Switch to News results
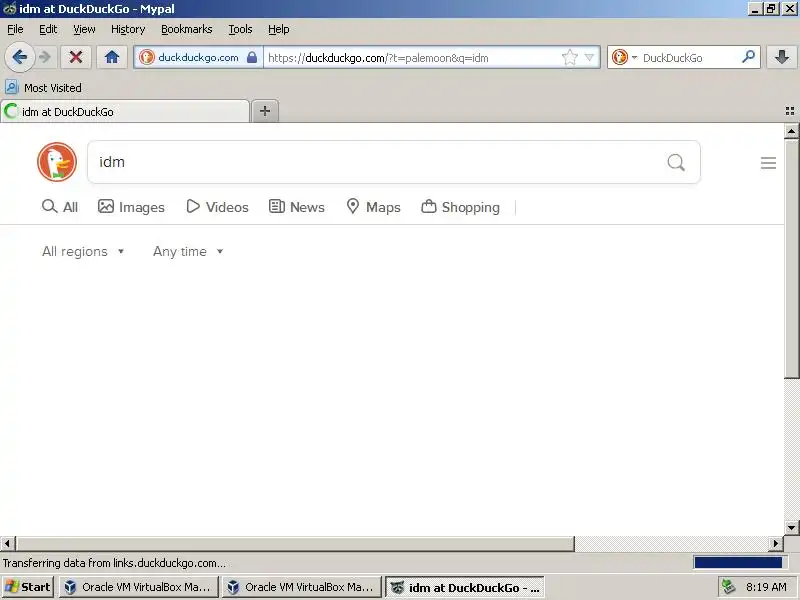 click(296, 207)
